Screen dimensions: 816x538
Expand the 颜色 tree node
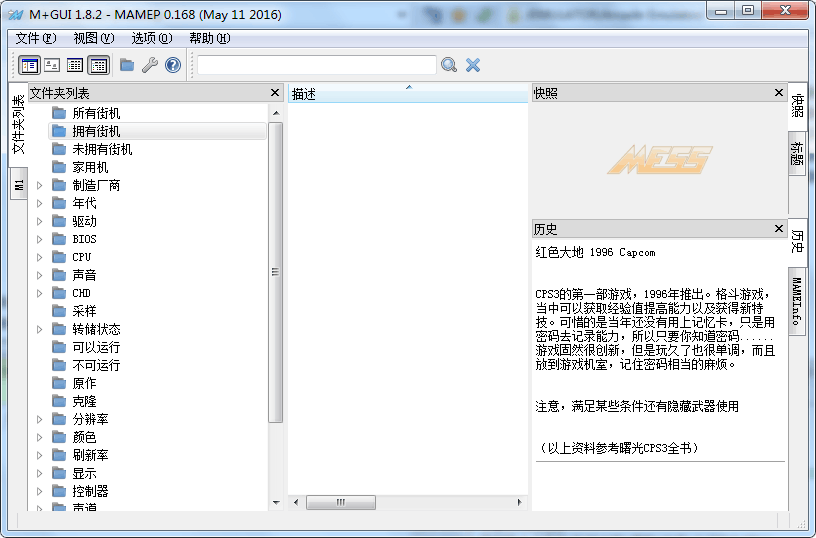coord(40,437)
